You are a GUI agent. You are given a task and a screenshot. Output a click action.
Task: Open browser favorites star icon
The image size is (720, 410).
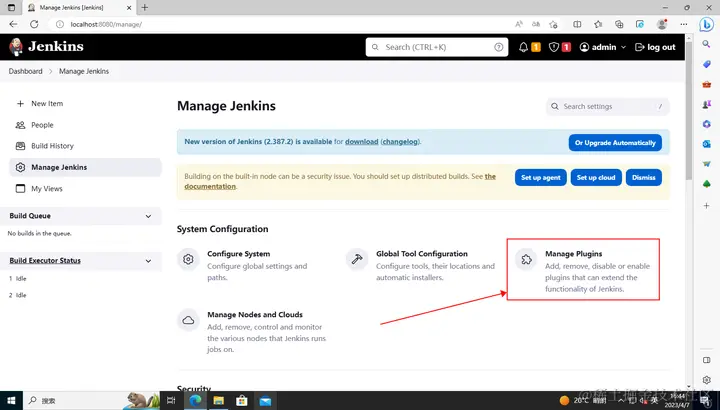[x=598, y=24]
